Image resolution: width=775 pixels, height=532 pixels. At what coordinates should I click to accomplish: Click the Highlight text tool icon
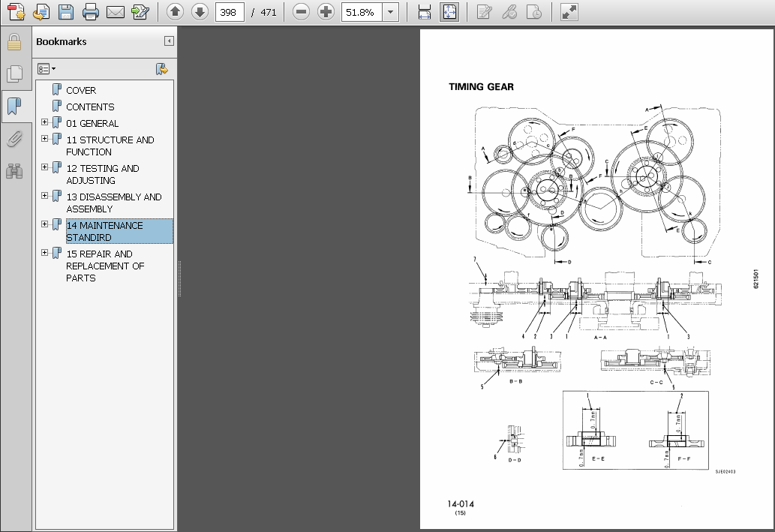[x=509, y=12]
